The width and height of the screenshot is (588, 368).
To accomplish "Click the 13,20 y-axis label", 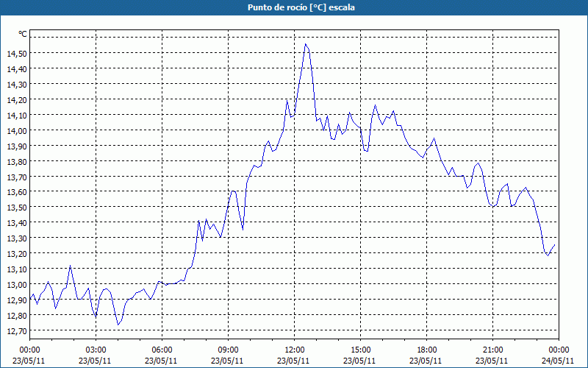I will (x=17, y=253).
